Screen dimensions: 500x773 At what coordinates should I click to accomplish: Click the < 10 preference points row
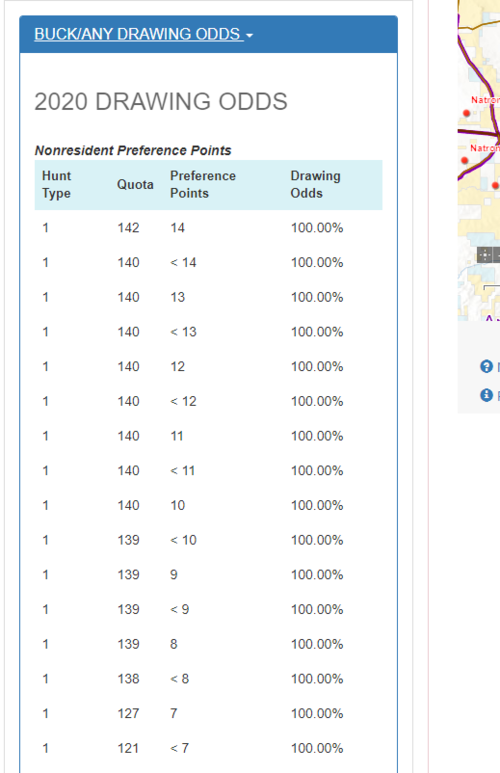pos(208,540)
